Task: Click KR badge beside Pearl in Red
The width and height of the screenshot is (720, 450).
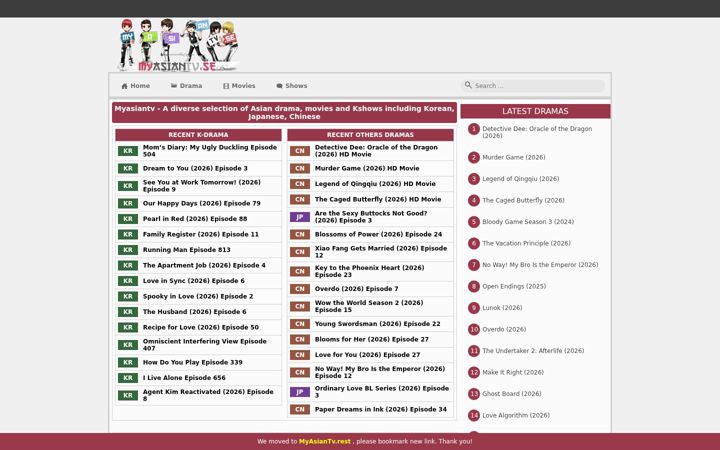Action: coord(128,219)
